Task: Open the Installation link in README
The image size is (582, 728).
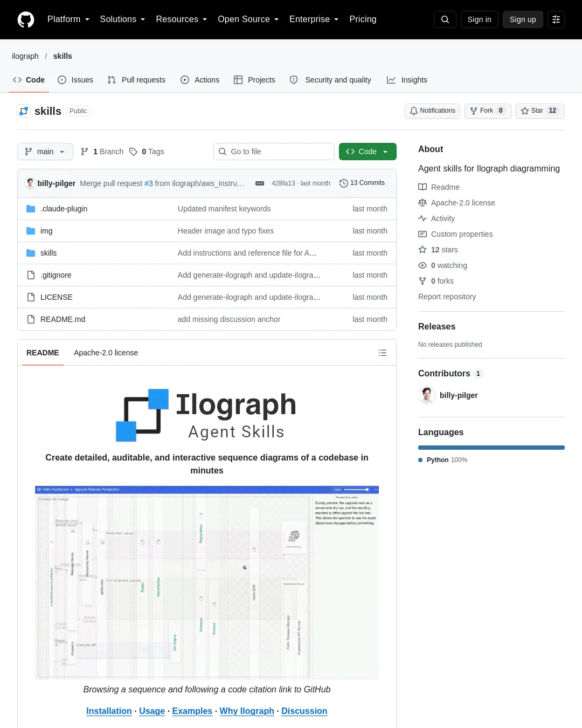Action: pos(109,711)
